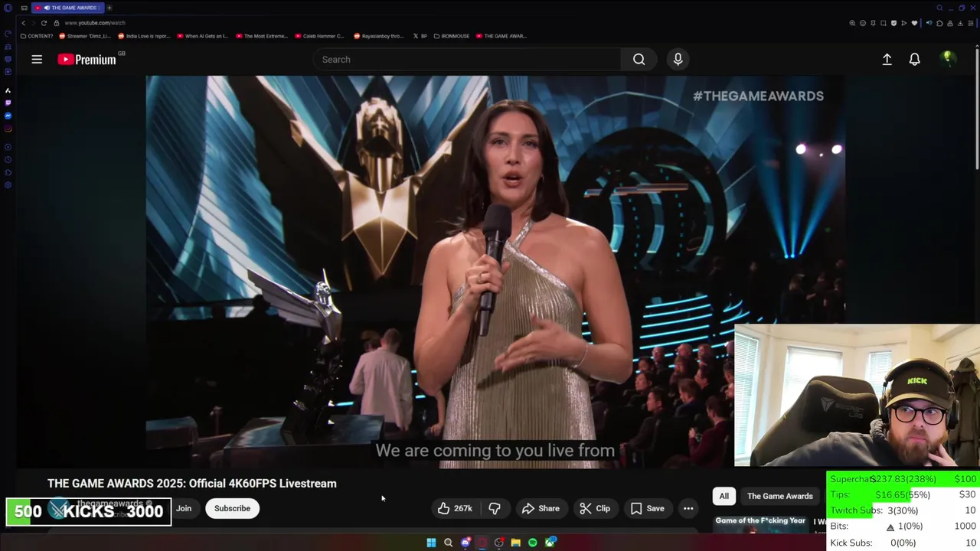980x551 pixels.
Task: Select the All filter chip
Action: [724, 496]
